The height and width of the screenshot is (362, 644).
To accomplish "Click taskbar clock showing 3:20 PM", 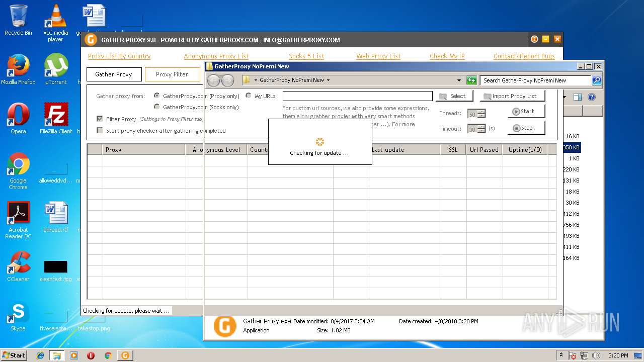I will coord(618,355).
